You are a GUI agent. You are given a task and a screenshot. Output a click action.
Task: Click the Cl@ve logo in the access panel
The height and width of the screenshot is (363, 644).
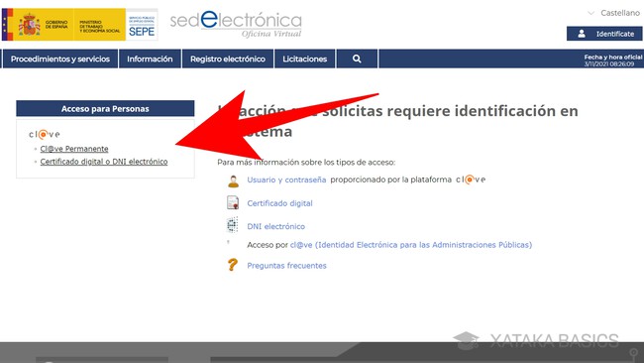pos(45,134)
